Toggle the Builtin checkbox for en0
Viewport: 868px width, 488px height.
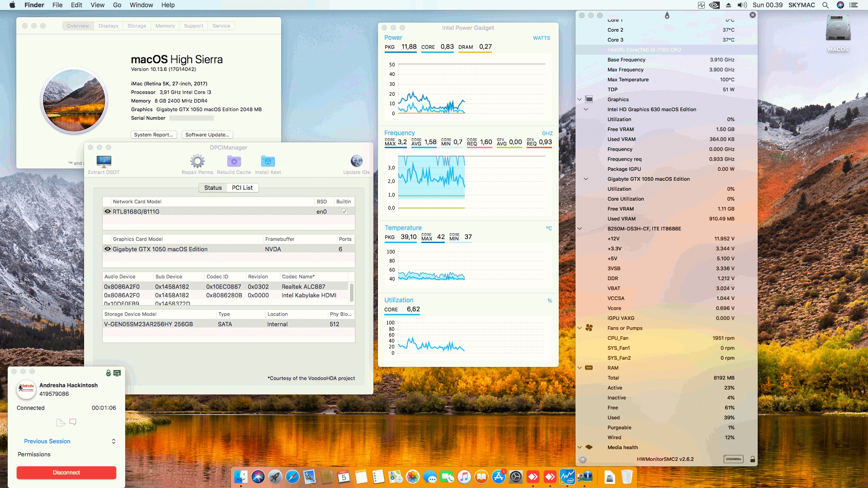tap(344, 211)
